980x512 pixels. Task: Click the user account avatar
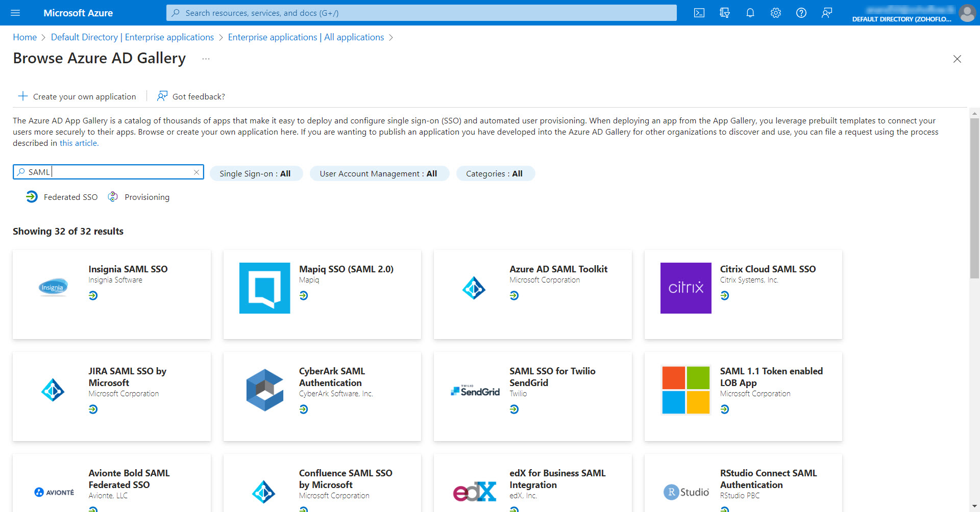(x=967, y=13)
